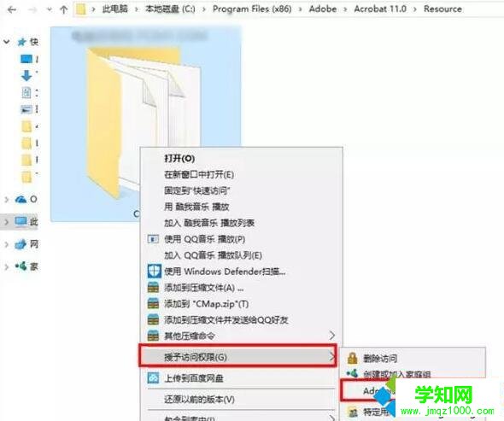
Task: Expand the This PC tree node
Action: [7, 222]
